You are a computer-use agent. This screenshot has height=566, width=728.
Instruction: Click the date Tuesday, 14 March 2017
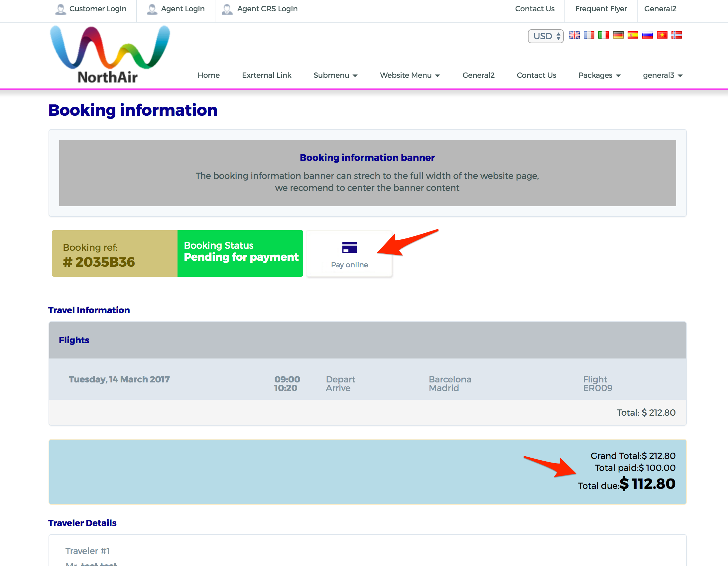coord(119,379)
